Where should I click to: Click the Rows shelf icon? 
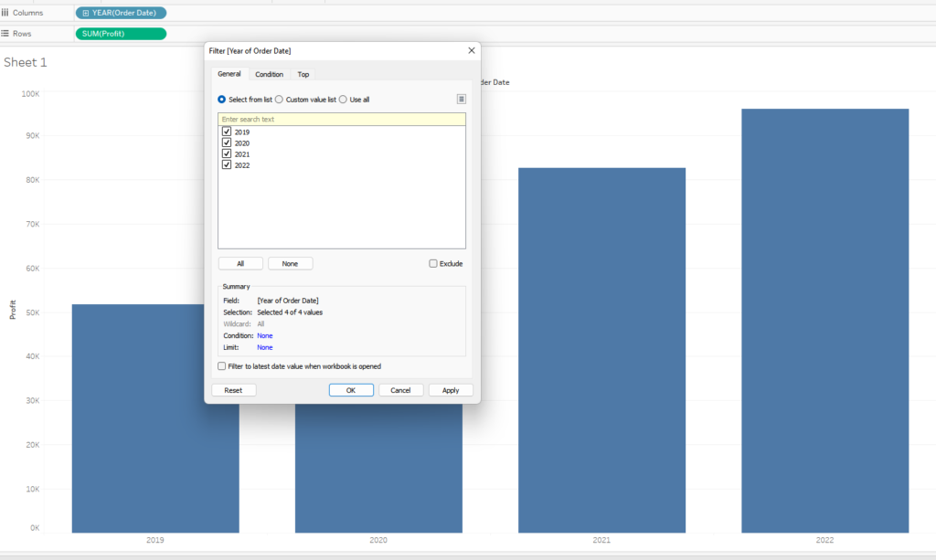pyautogui.click(x=5, y=34)
